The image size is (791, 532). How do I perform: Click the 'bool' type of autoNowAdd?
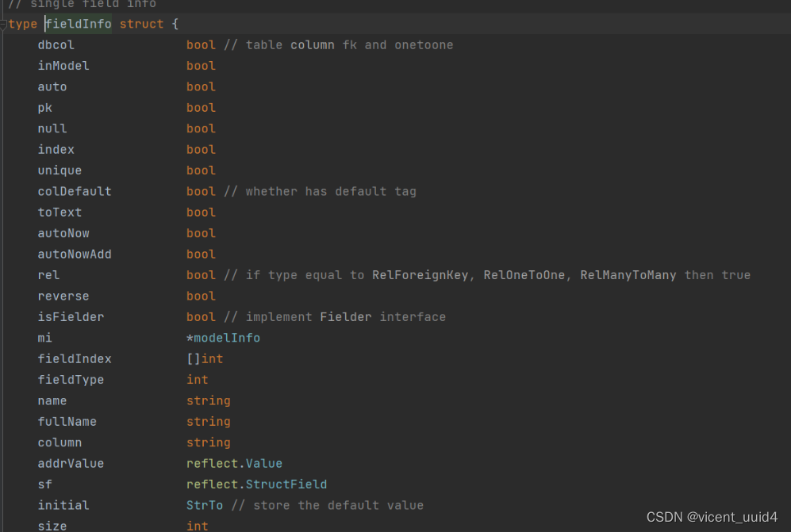[201, 255]
